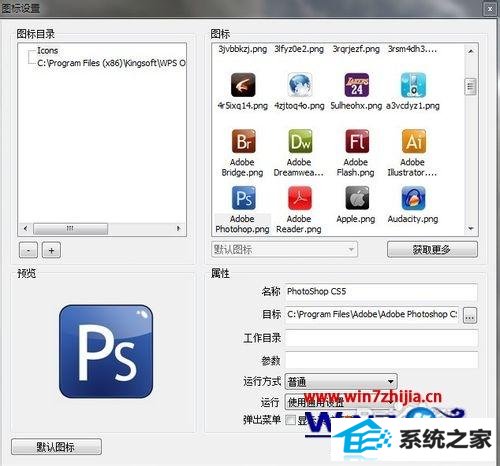This screenshot has width=500, height=466.
Task: Open the 默认图标 dropdown list
Action: click(x=284, y=249)
